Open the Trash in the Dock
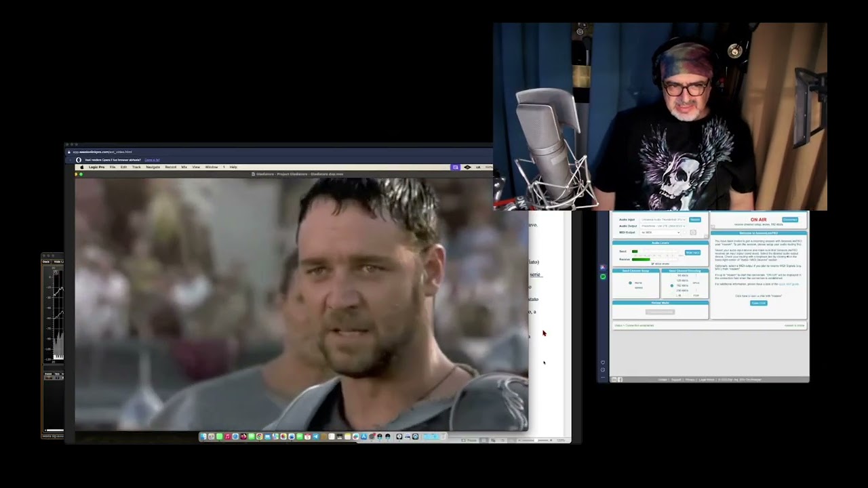This screenshot has height=488, width=868. click(443, 436)
